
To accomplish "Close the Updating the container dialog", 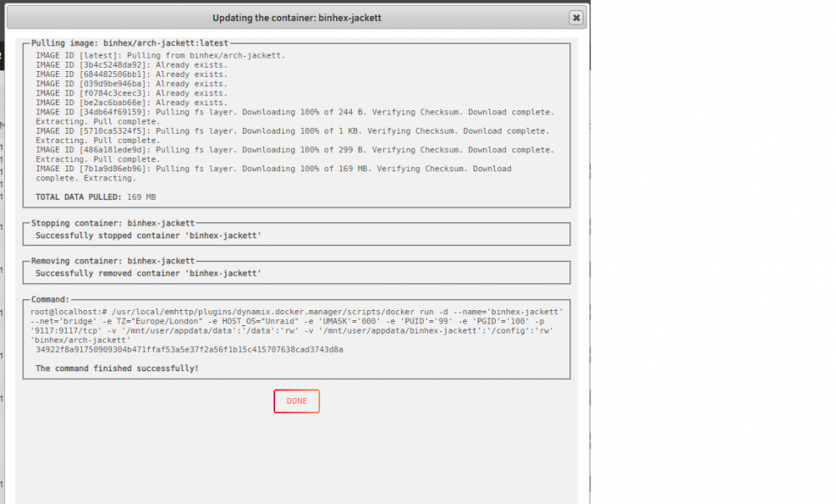I will 576,18.
